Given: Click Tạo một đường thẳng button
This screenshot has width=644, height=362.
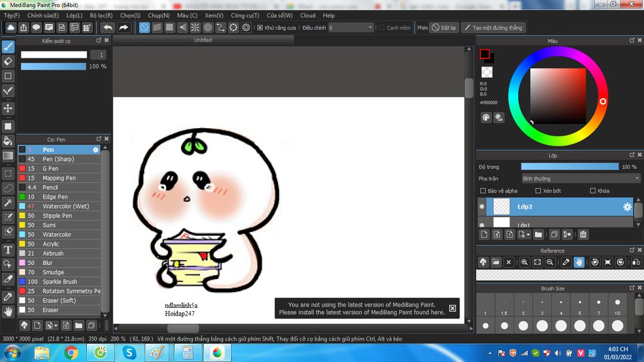Looking at the screenshot, I should (x=493, y=28).
